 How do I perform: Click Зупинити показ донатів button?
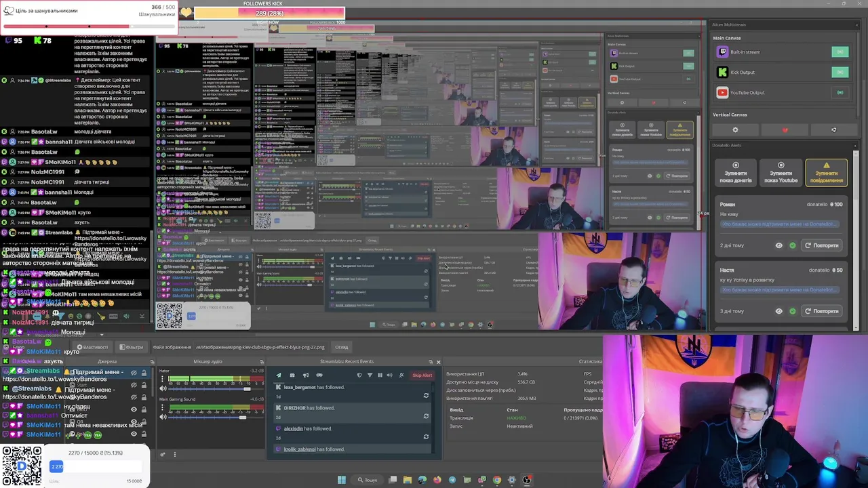pos(736,173)
